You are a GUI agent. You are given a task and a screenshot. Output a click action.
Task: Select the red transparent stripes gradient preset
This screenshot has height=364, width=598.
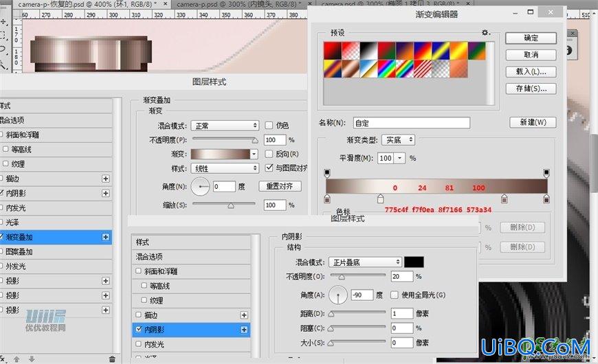(x=422, y=69)
